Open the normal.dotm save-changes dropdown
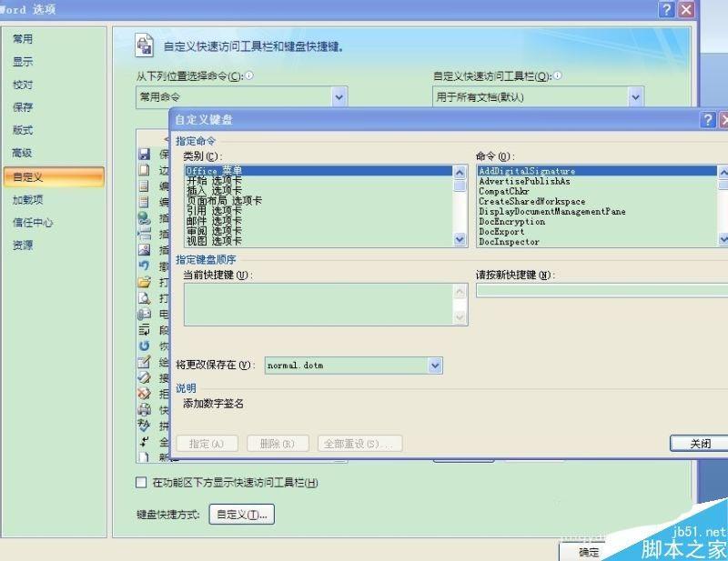The image size is (728, 561). click(434, 365)
